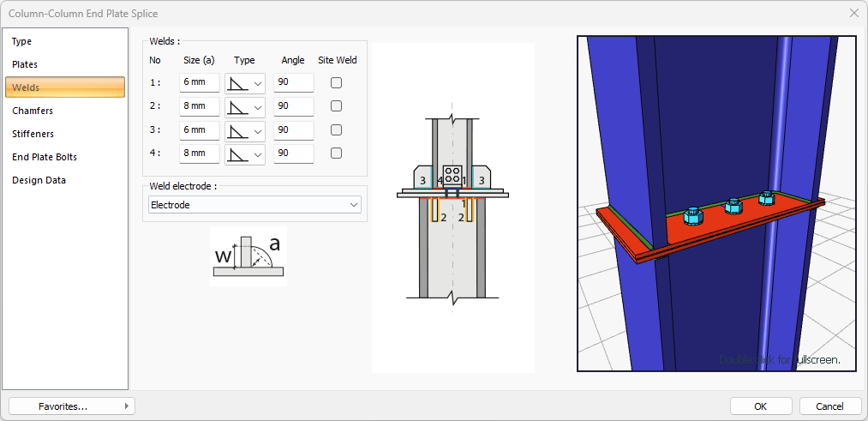The image size is (868, 421).
Task: Click the 3D connection preview
Action: (x=716, y=203)
